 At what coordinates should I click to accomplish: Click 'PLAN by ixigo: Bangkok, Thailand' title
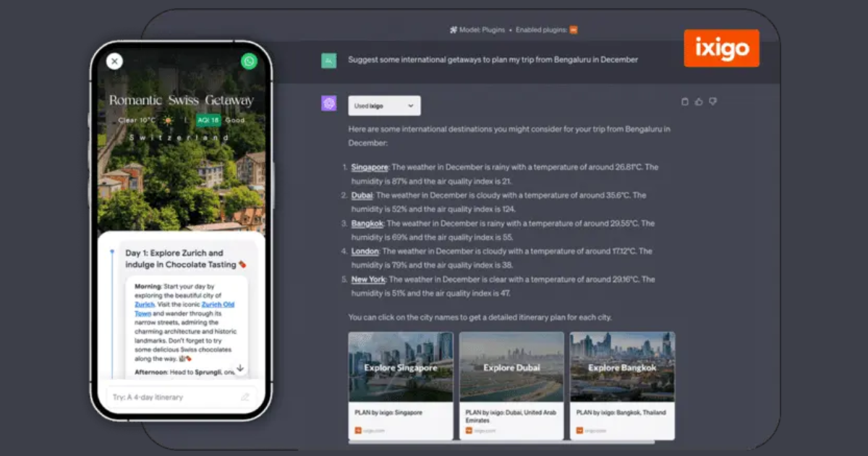click(x=621, y=413)
